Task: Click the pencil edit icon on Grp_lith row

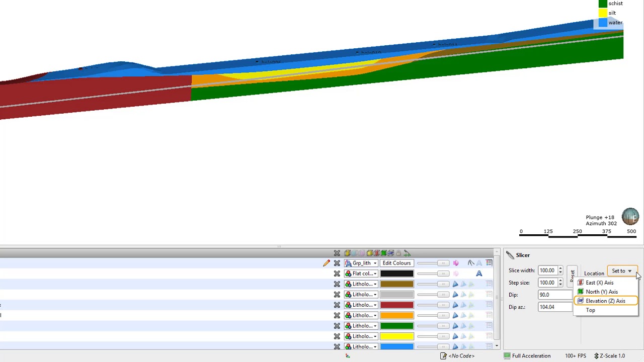Action: (x=327, y=263)
